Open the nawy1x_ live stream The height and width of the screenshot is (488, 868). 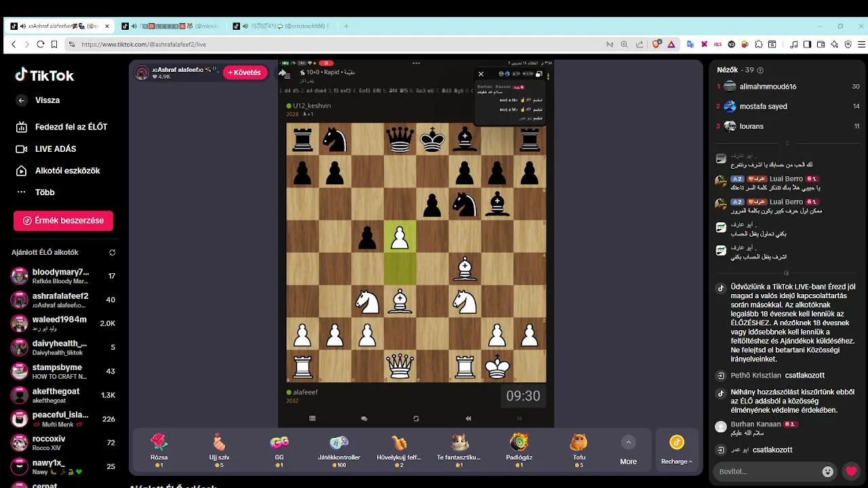63,466
